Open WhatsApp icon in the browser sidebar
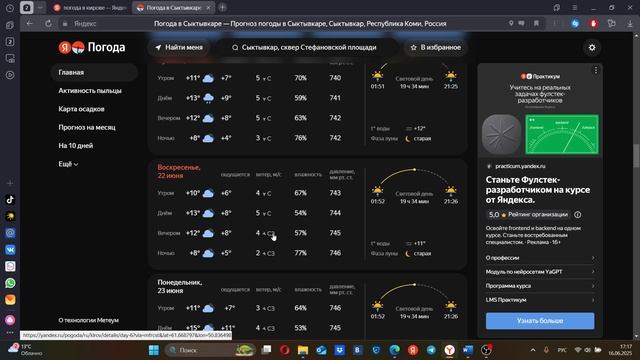This screenshot has width=640, height=360. tap(10, 283)
